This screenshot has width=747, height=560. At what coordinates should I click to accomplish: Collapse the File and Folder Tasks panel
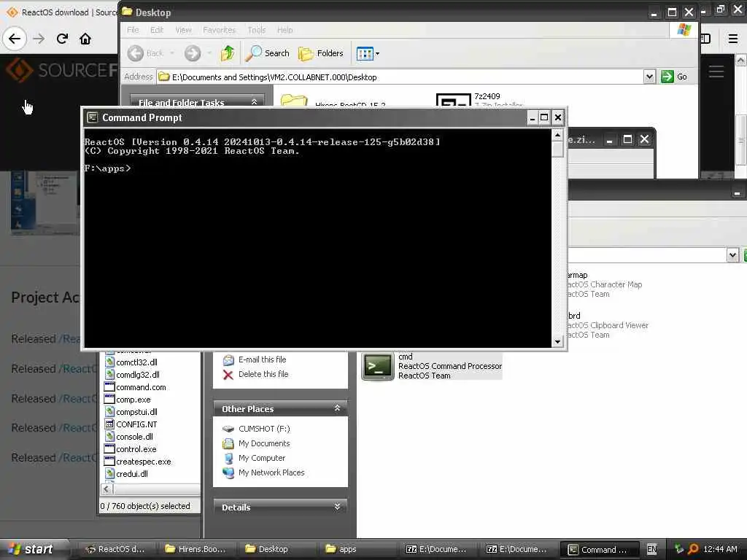[255, 102]
